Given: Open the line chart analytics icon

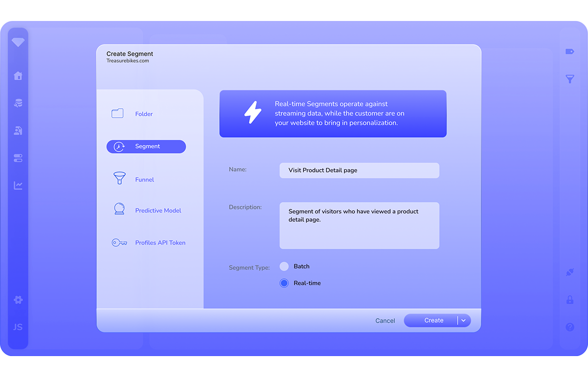Looking at the screenshot, I should [x=18, y=186].
